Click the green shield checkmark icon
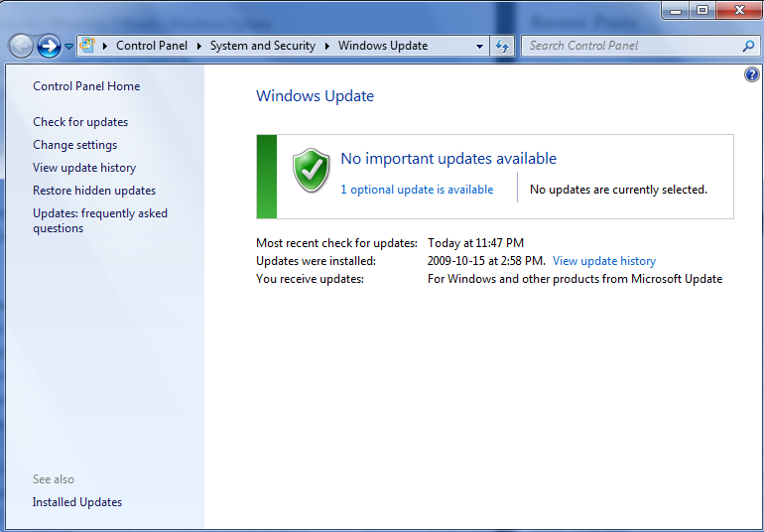764x532 pixels. 311,170
